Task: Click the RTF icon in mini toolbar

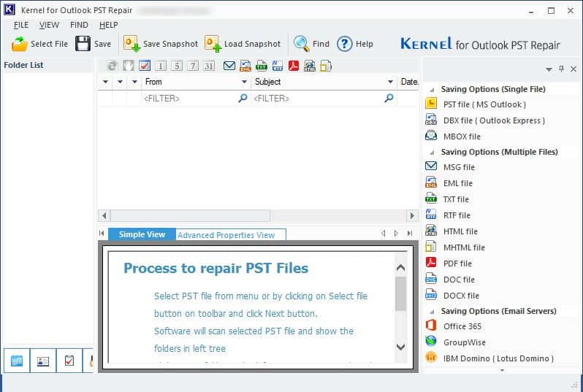Action: point(278,66)
